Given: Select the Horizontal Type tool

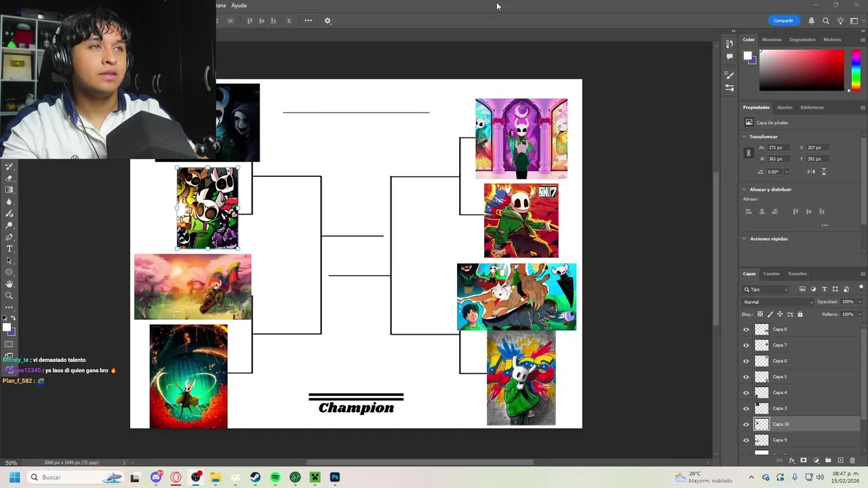Looking at the screenshot, I should pyautogui.click(x=9, y=249).
